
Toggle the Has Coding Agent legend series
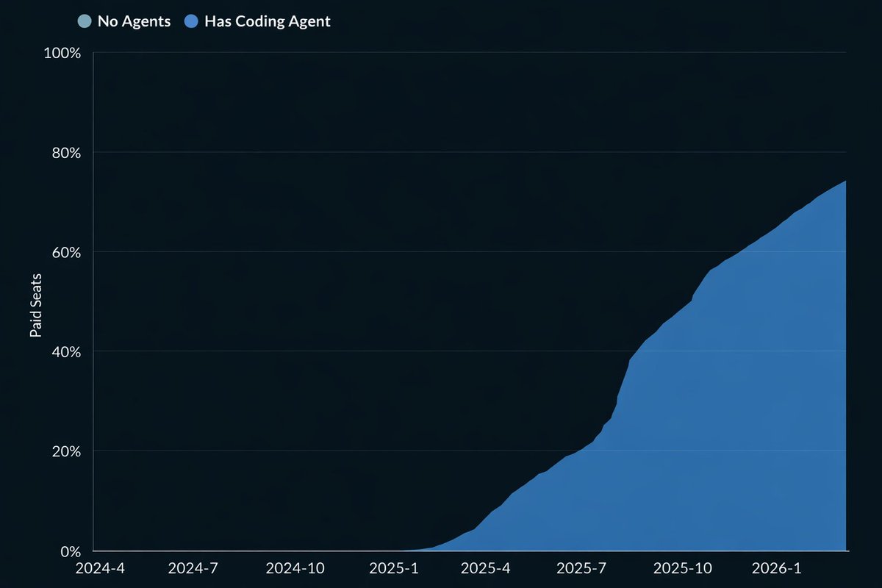click(257, 21)
